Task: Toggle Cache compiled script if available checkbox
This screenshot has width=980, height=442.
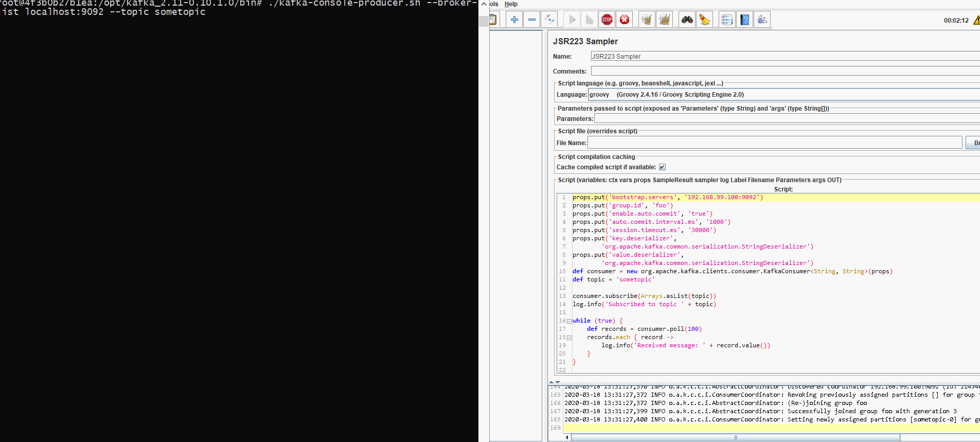Action: [662, 167]
